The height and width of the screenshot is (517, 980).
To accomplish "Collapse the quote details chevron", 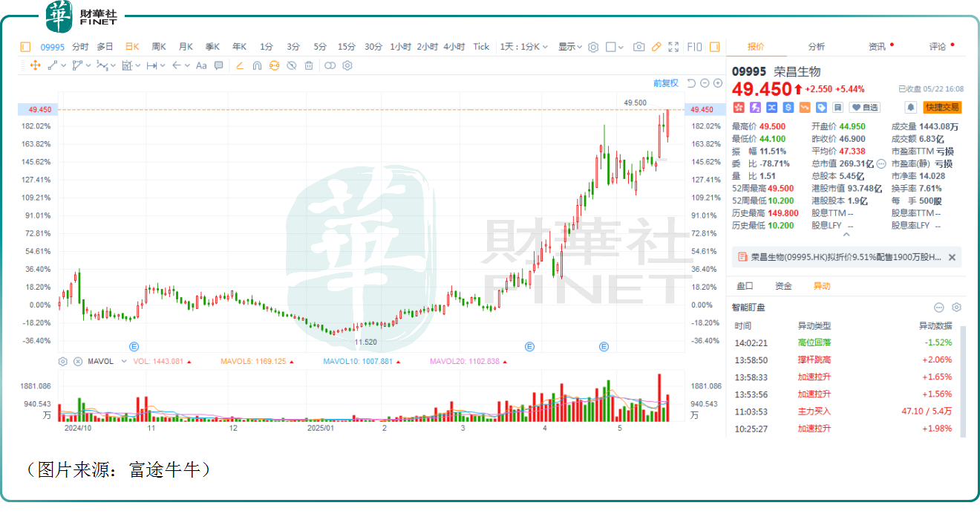I will [848, 234].
